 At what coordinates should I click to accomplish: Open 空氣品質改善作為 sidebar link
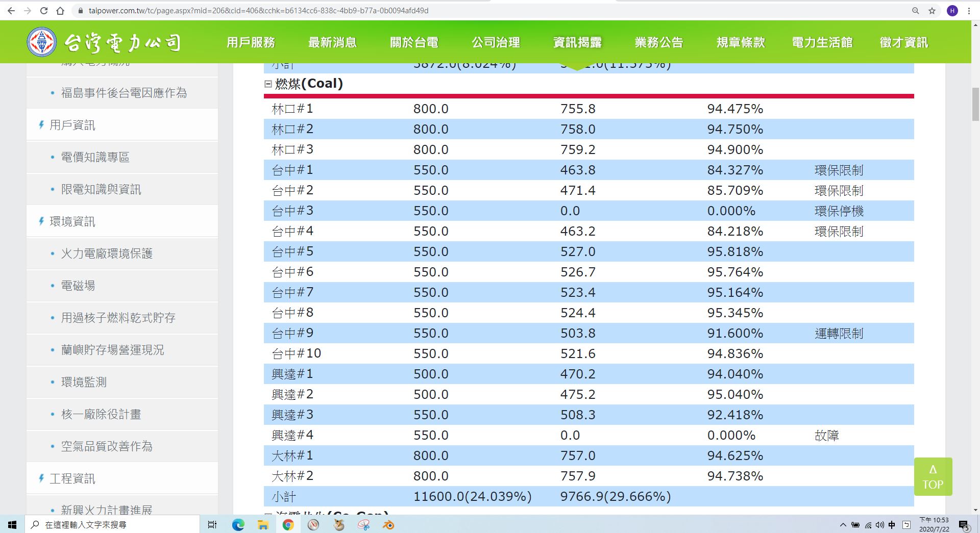tap(107, 446)
